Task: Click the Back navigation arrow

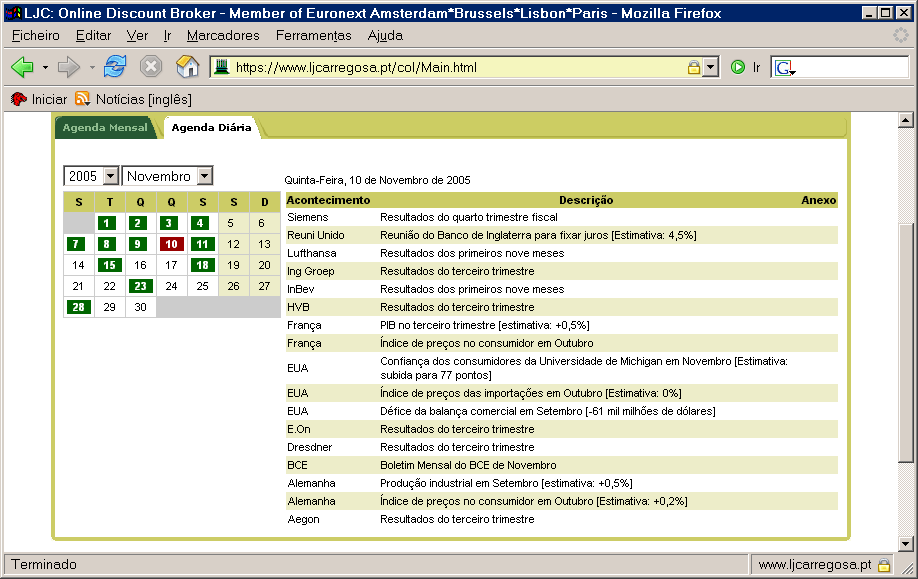Action: tap(22, 66)
